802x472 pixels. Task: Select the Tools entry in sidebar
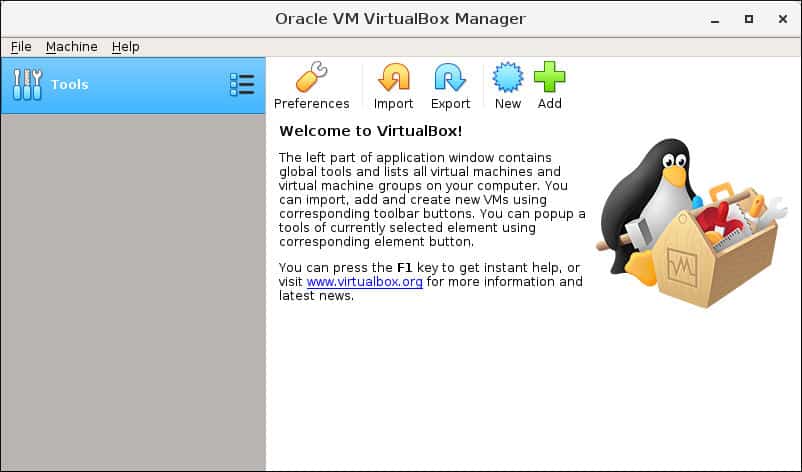click(133, 85)
